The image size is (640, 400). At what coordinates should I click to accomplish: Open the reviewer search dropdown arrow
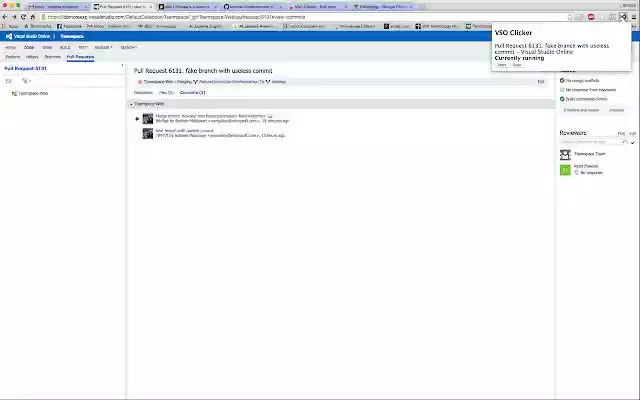pyautogui.click(x=632, y=142)
